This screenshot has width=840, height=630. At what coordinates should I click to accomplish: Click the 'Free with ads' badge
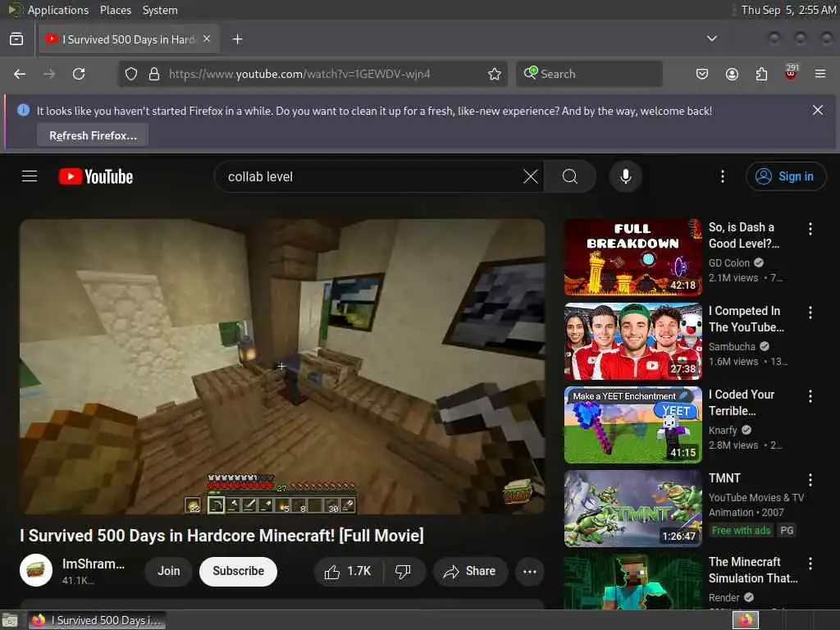pos(741,530)
